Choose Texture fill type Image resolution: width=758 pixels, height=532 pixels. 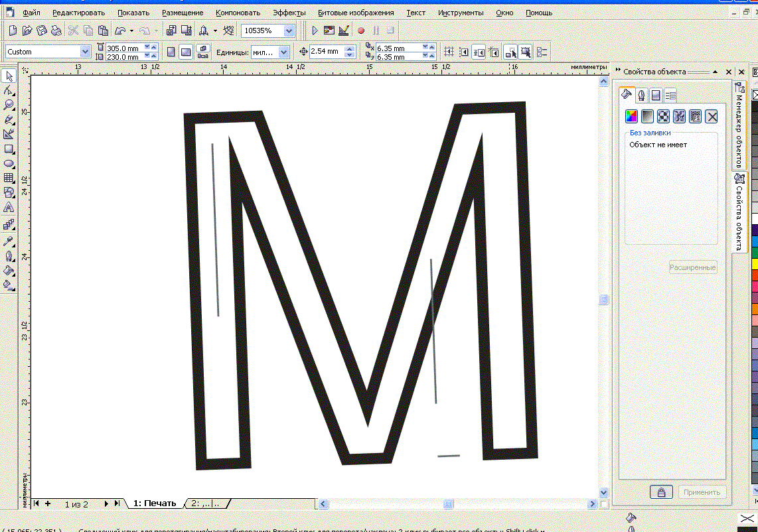tap(679, 117)
